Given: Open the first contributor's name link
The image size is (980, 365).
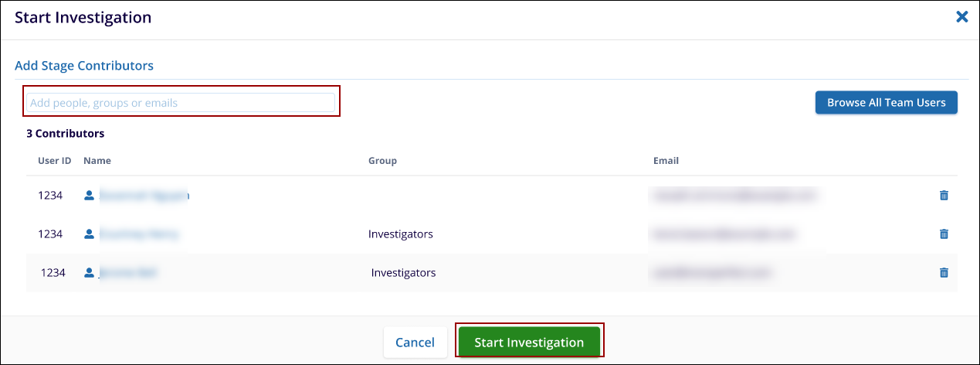Looking at the screenshot, I should pyautogui.click(x=144, y=196).
